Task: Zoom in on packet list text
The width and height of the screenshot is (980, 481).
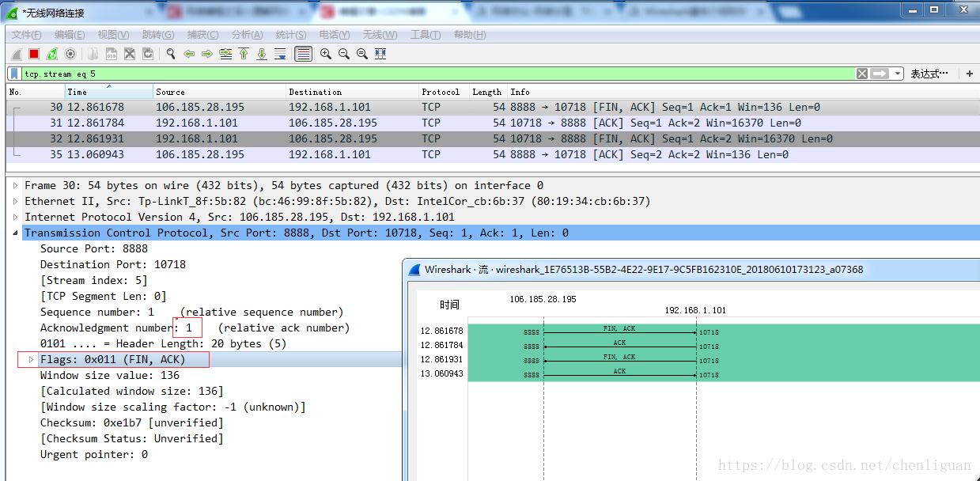Action: (325, 54)
